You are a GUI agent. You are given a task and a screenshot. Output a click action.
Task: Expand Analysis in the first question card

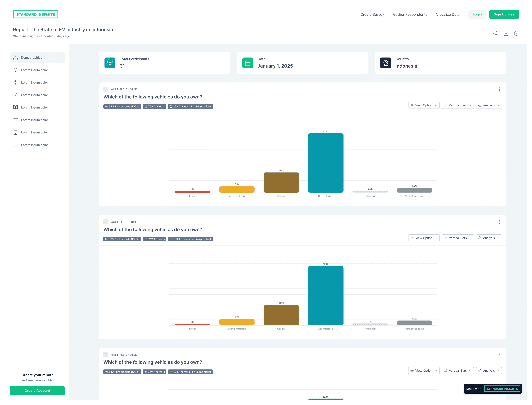coord(489,105)
